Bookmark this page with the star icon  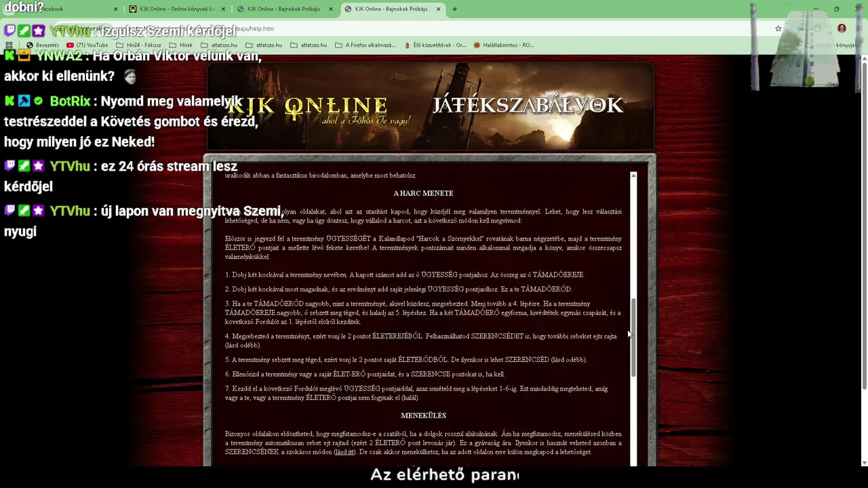(778, 28)
